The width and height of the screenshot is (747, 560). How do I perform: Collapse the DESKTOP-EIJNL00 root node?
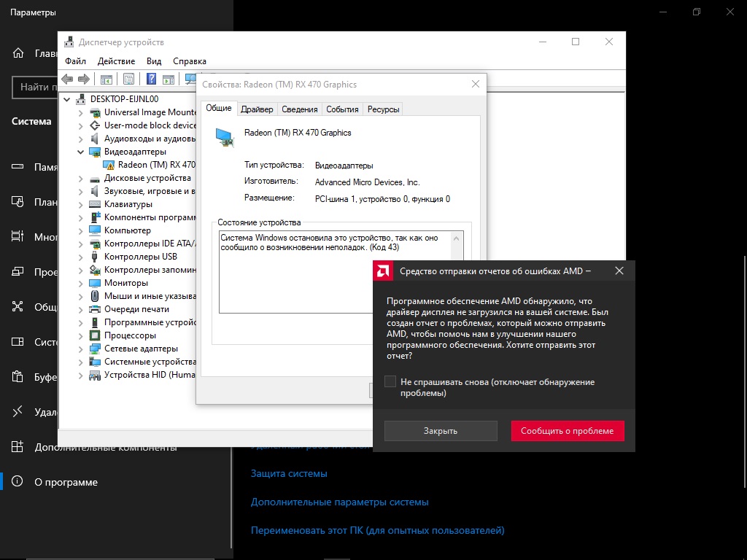point(66,99)
